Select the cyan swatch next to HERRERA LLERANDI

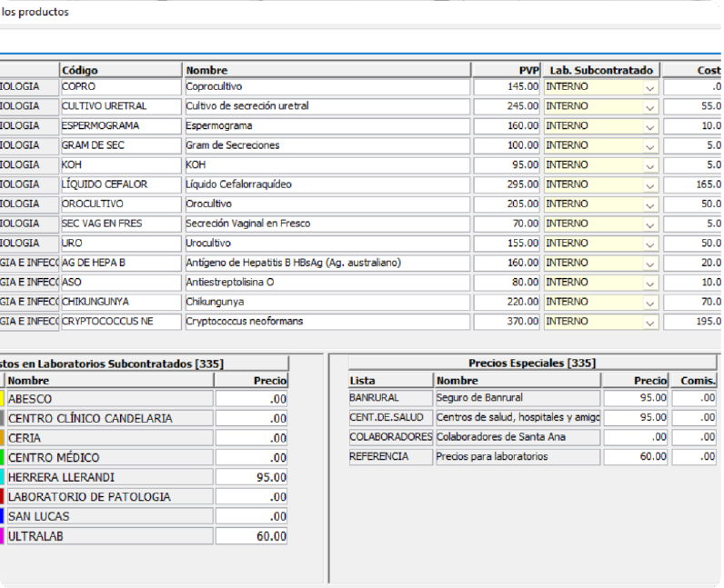[2, 477]
